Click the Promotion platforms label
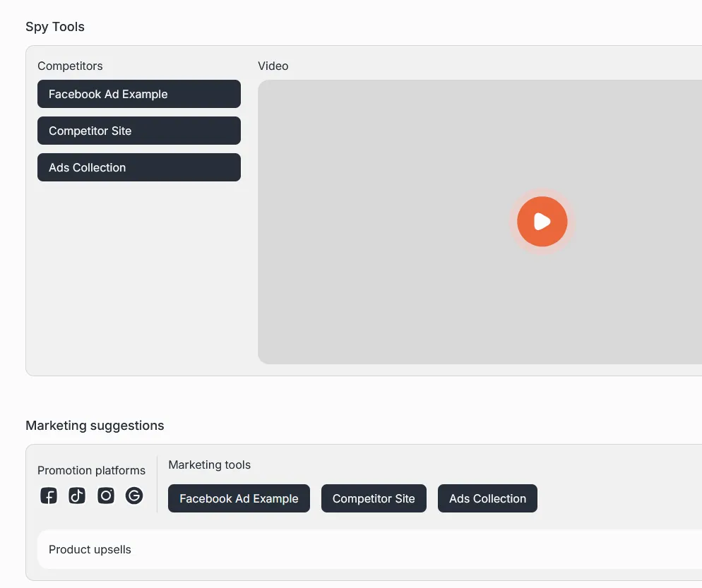The height and width of the screenshot is (588, 702). (x=91, y=470)
